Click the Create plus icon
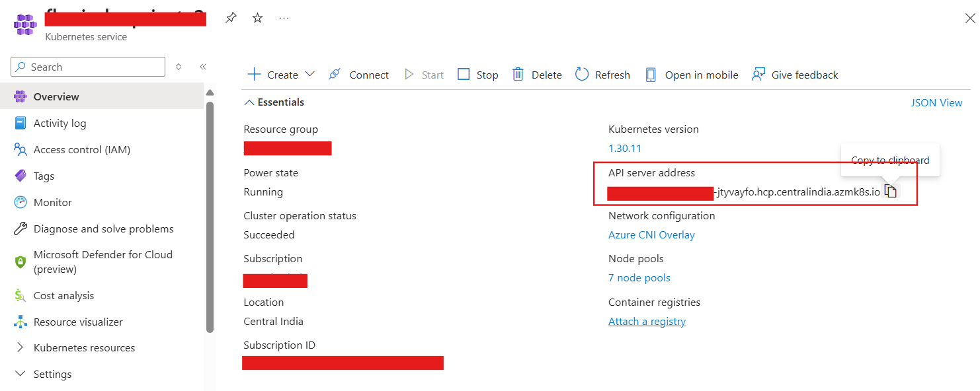The image size is (980, 391). tap(254, 74)
